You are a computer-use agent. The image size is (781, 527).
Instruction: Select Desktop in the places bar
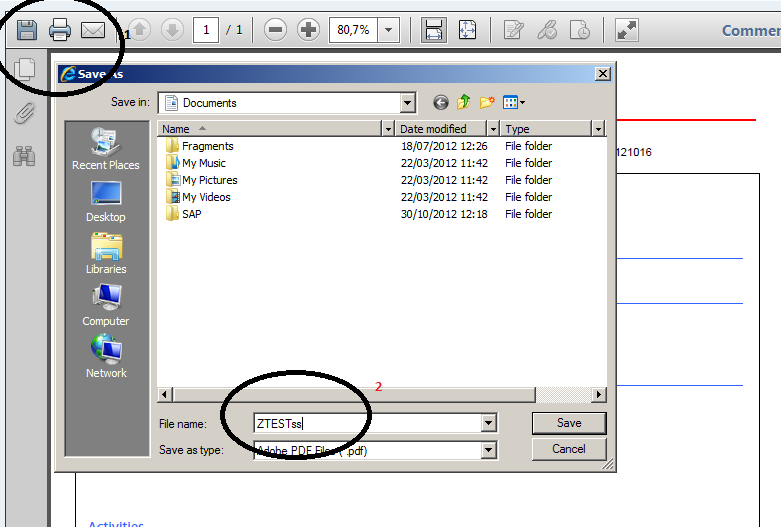pyautogui.click(x=106, y=201)
